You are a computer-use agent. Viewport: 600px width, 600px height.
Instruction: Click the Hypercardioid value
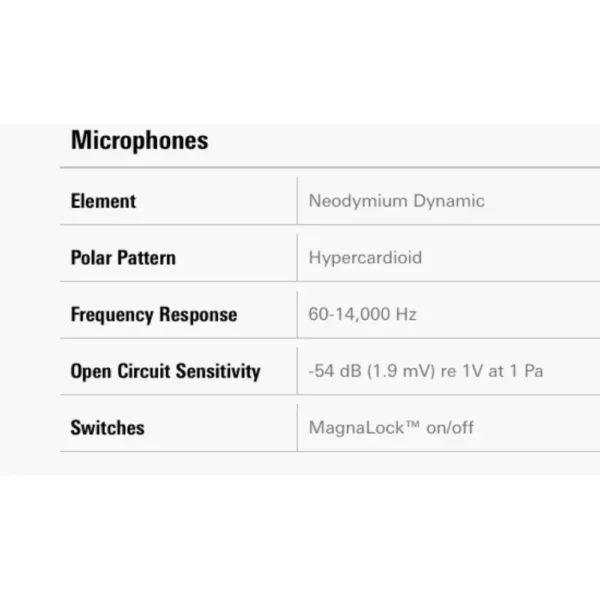(365, 258)
